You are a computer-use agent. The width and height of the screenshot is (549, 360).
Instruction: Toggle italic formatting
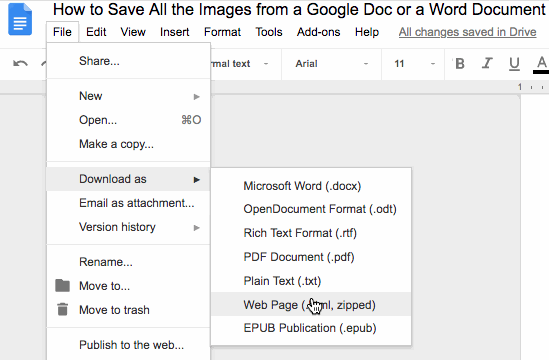[x=487, y=64]
